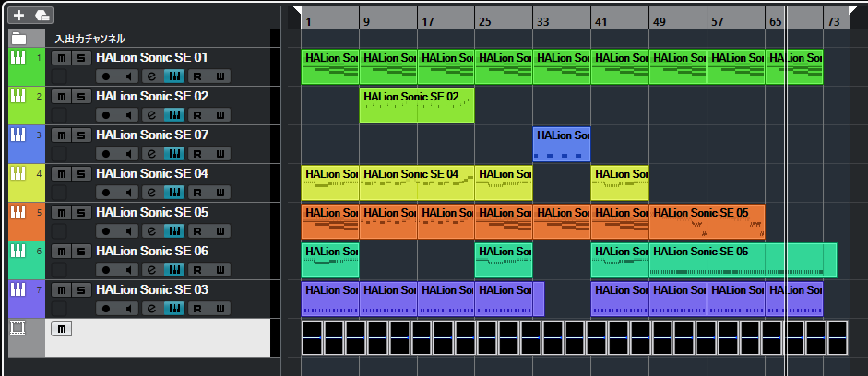Open Edit Instrument for HALion Sonic SE 06
This screenshot has height=376, width=868.
174,270
